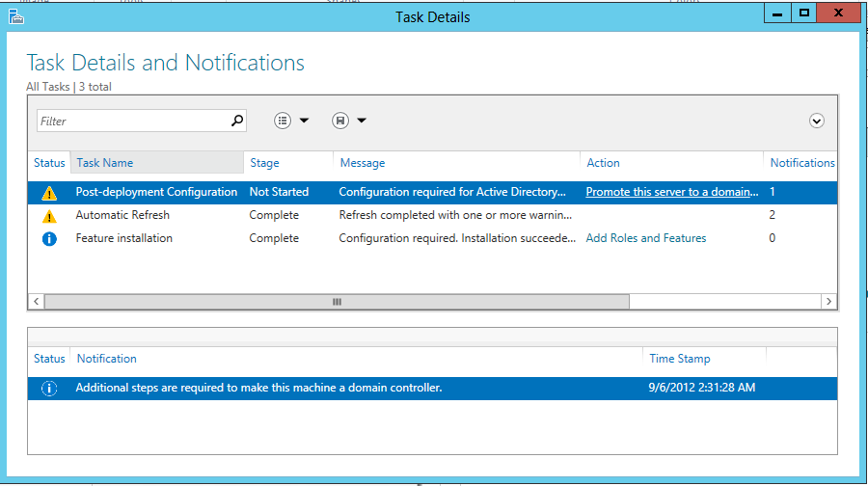Click the Task Details window icon
868x486 pixels.
(x=16, y=17)
